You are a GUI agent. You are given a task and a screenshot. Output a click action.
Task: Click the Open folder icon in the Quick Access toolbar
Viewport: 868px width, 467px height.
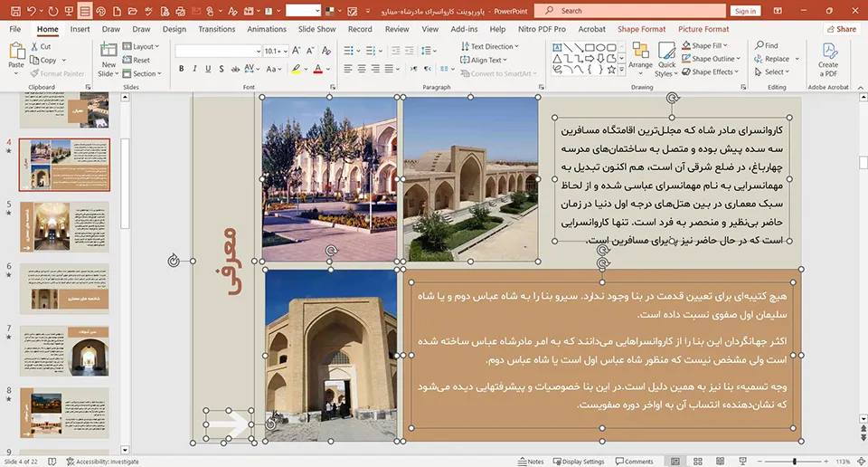133,11
